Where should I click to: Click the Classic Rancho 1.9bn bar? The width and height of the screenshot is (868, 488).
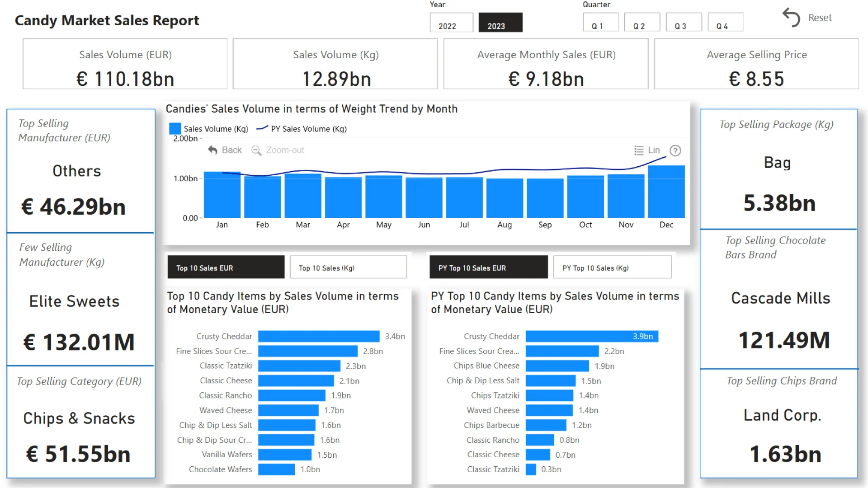point(292,395)
